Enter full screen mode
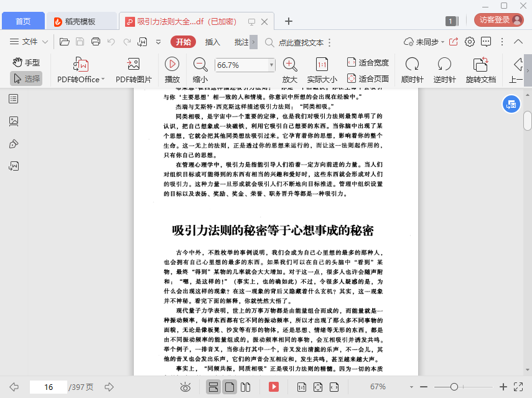This screenshot has height=398, width=532. click(518, 387)
